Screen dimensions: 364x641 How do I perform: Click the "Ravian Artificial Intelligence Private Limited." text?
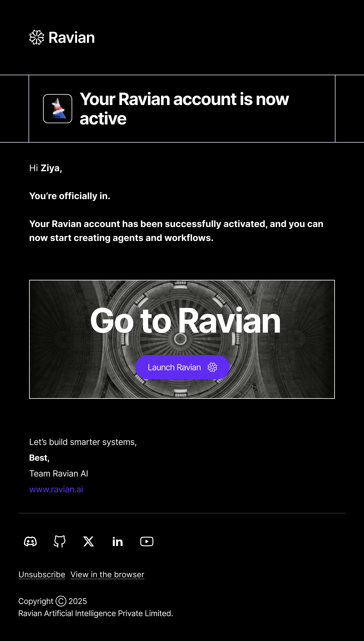tap(96, 613)
